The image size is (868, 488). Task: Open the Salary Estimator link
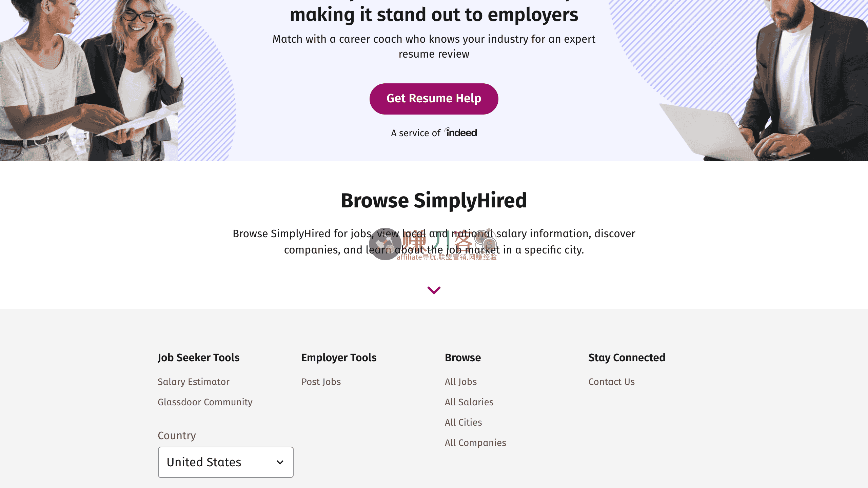[x=193, y=382]
